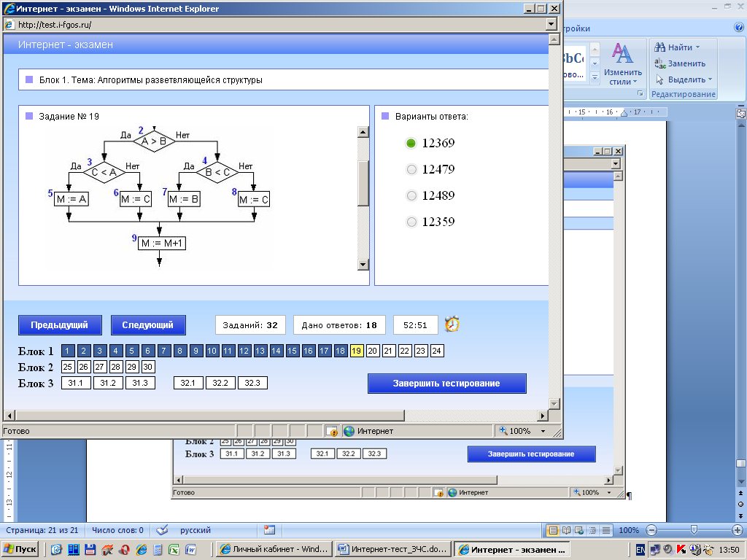Screen dimensions: 747x560
Task: Click the IE horizontal scroll right arrow
Action: tap(542, 415)
